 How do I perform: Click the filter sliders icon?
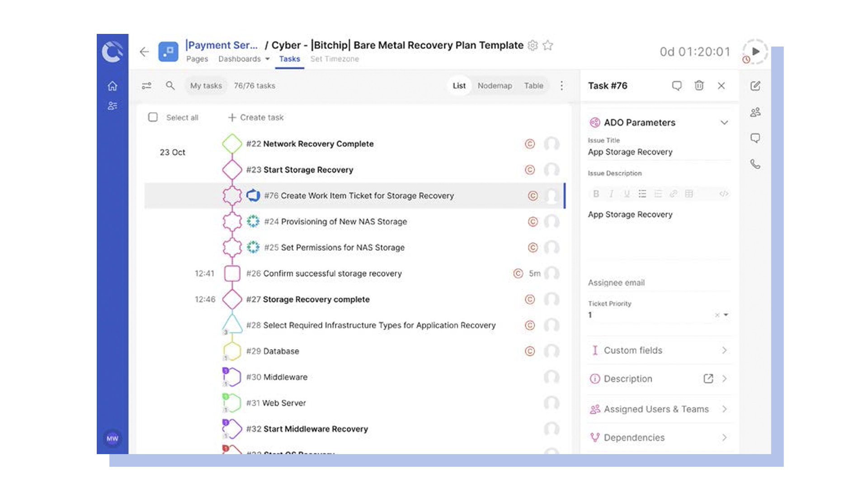click(146, 86)
